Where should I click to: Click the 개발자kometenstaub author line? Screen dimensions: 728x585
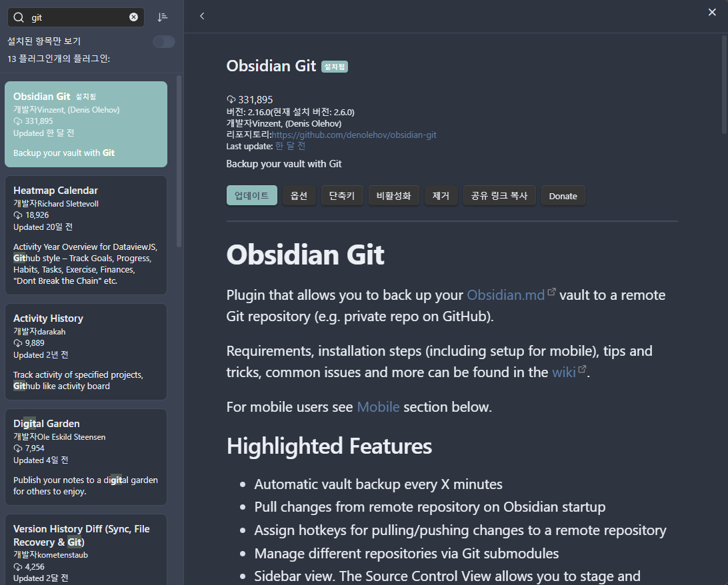tap(51, 555)
